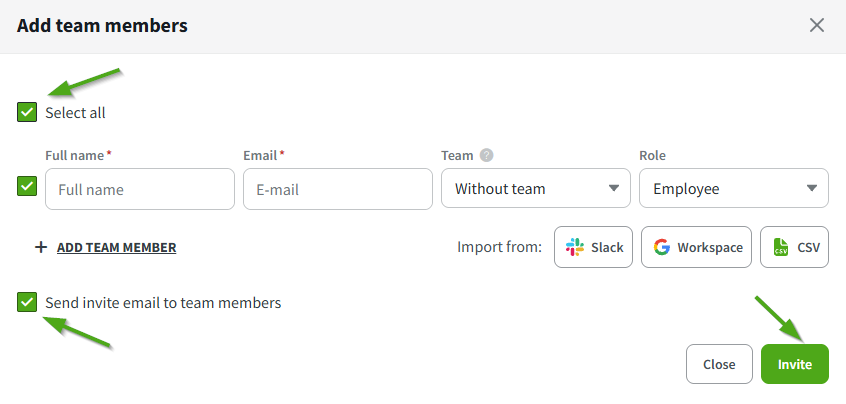Import members from Slack
This screenshot has width=846, height=404.
tap(594, 247)
